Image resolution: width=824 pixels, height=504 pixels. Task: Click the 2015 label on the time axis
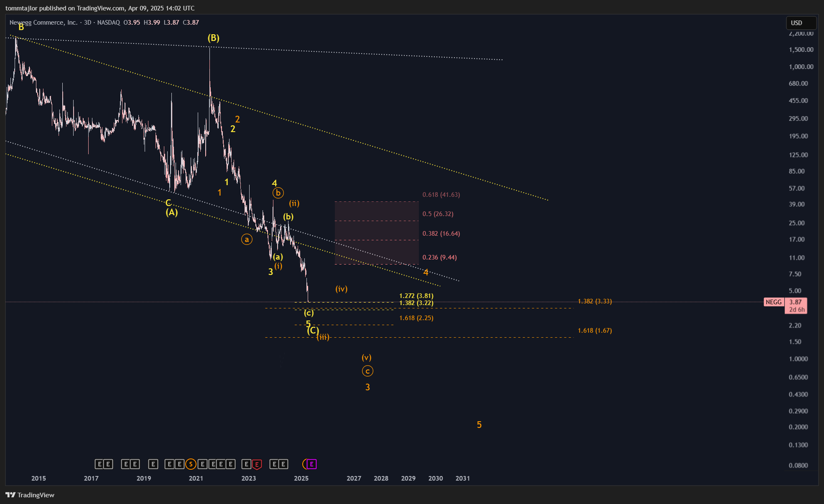pos(39,478)
